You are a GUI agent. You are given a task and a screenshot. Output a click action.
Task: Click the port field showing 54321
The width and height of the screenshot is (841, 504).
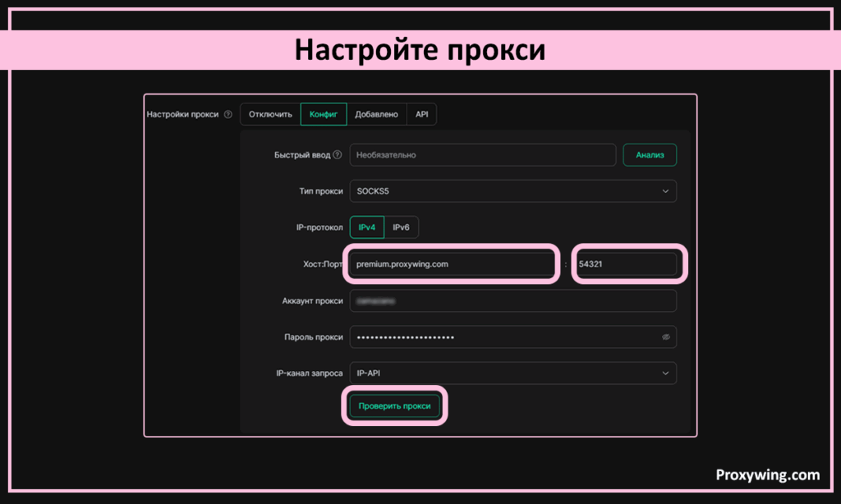627,264
